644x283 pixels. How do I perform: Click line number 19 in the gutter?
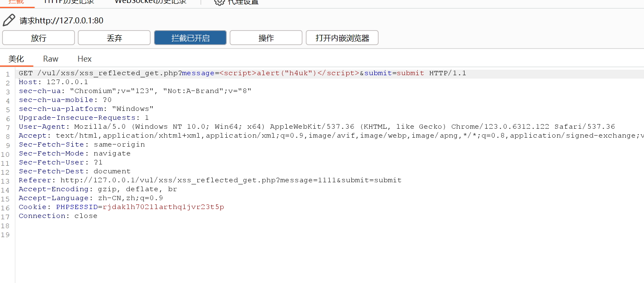5,235
